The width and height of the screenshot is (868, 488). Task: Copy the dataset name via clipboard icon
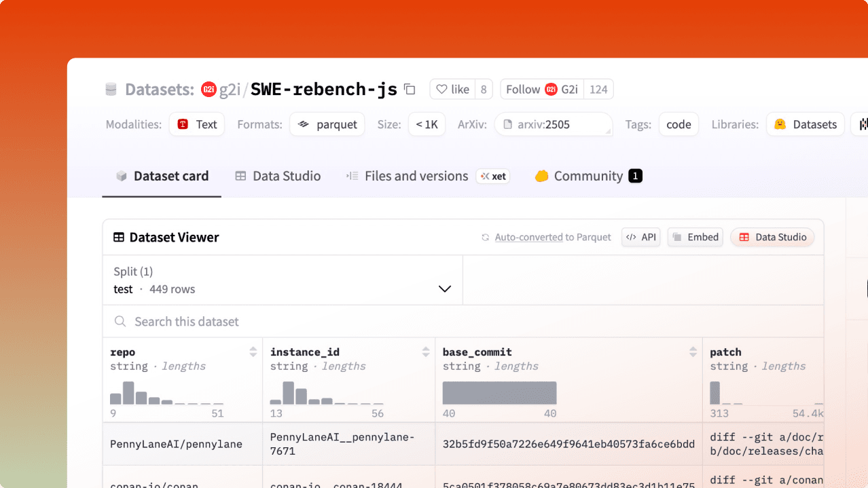pos(408,89)
